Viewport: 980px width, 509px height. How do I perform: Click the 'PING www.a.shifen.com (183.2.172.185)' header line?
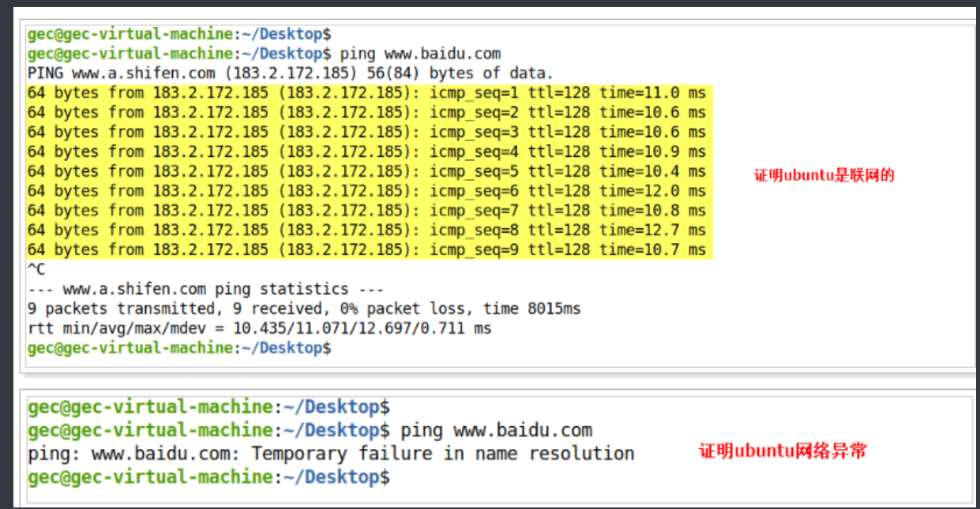[x=291, y=74]
